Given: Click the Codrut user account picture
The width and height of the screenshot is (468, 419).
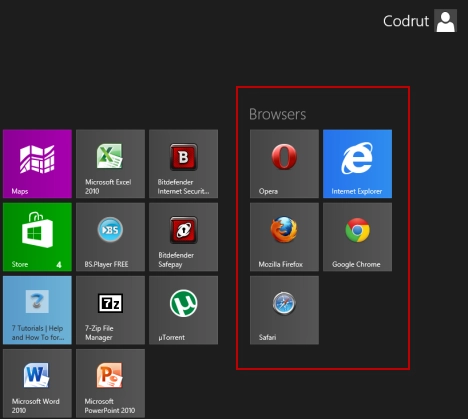Looking at the screenshot, I should (446, 21).
